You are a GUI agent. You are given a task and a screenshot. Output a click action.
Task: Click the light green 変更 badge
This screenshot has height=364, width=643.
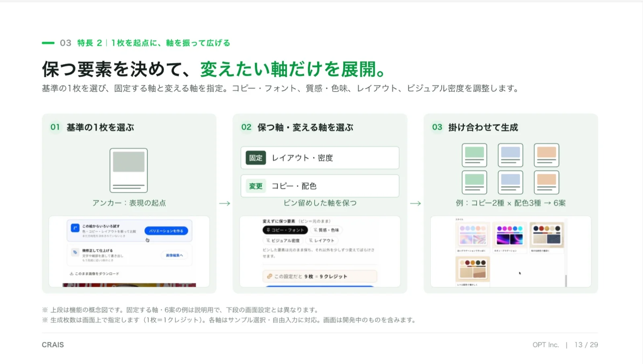[x=256, y=186]
